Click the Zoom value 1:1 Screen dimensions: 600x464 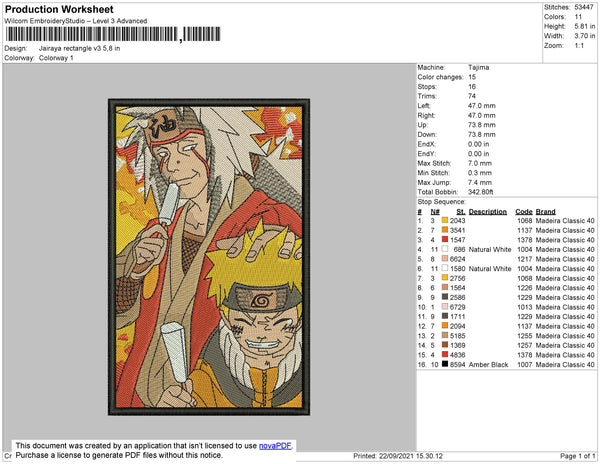click(x=579, y=46)
